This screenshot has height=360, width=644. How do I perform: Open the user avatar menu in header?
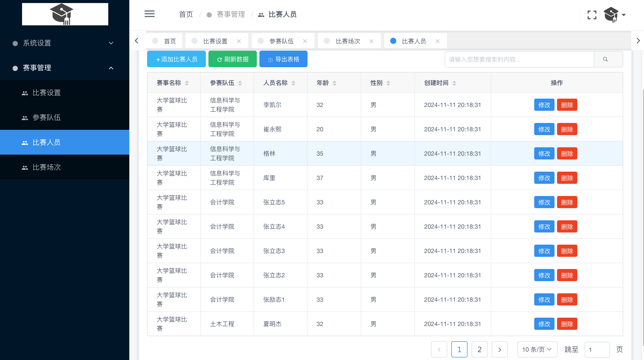pos(614,15)
